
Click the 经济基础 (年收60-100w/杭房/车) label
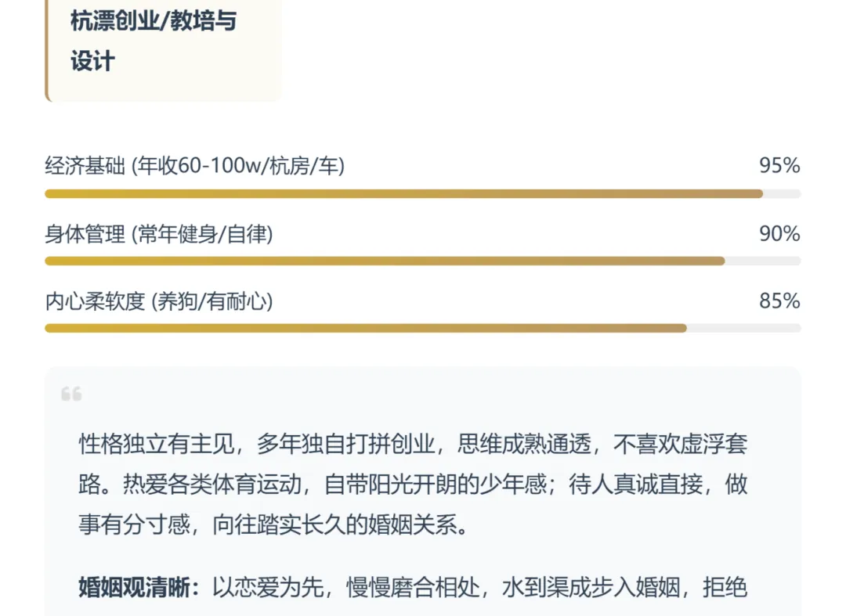tap(195, 166)
